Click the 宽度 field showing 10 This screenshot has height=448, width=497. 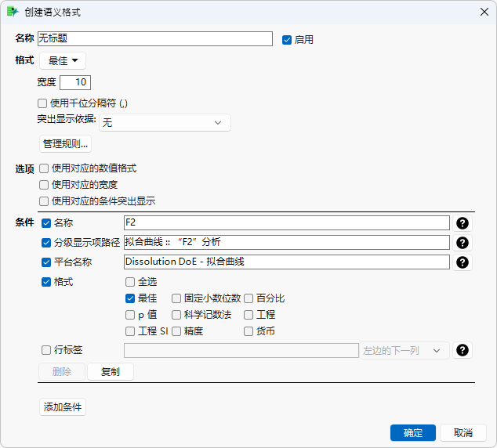(75, 82)
